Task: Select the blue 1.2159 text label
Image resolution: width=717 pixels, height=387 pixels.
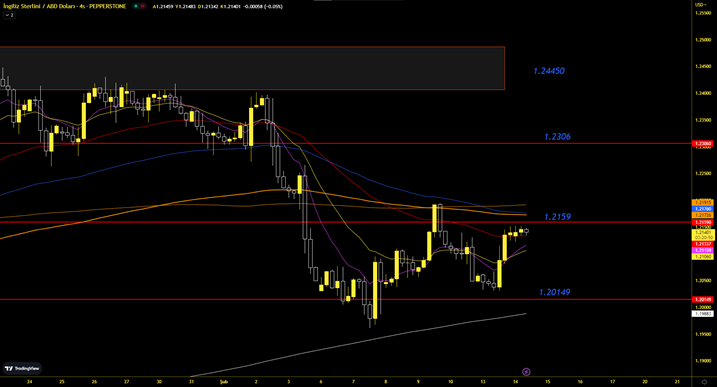Action: coord(557,217)
